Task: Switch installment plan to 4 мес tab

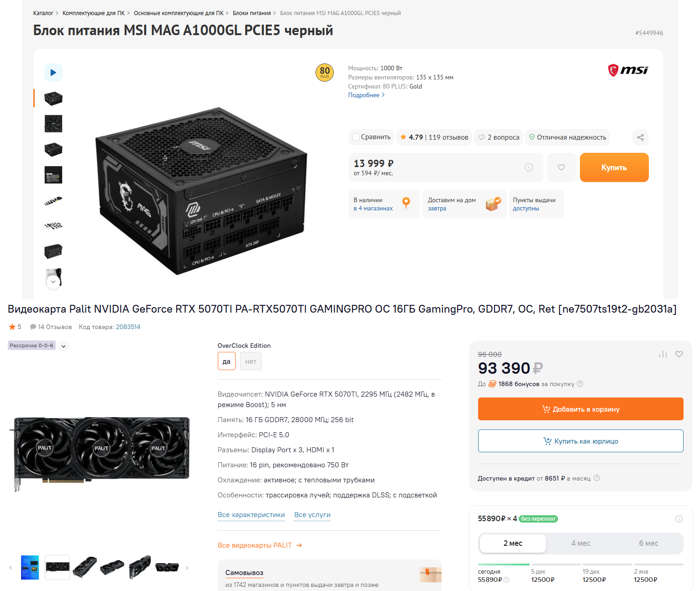Action: 580,543
